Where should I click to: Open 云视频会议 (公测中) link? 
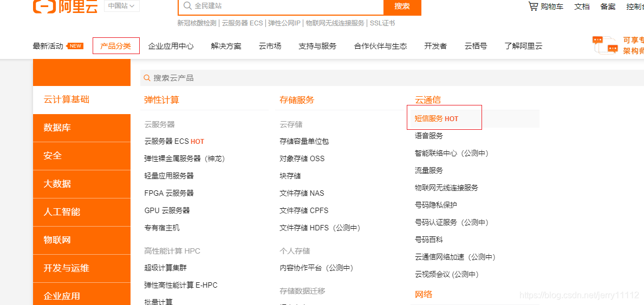447,274
